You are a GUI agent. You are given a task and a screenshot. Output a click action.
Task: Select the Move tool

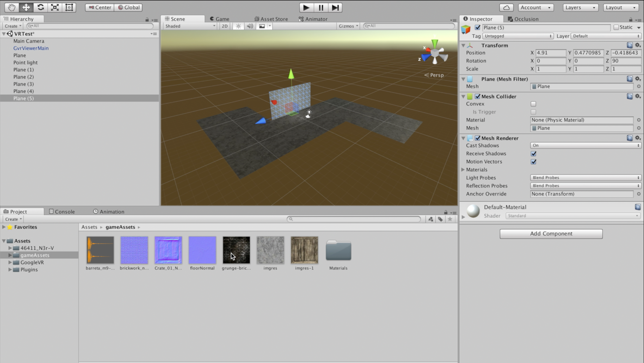point(26,7)
